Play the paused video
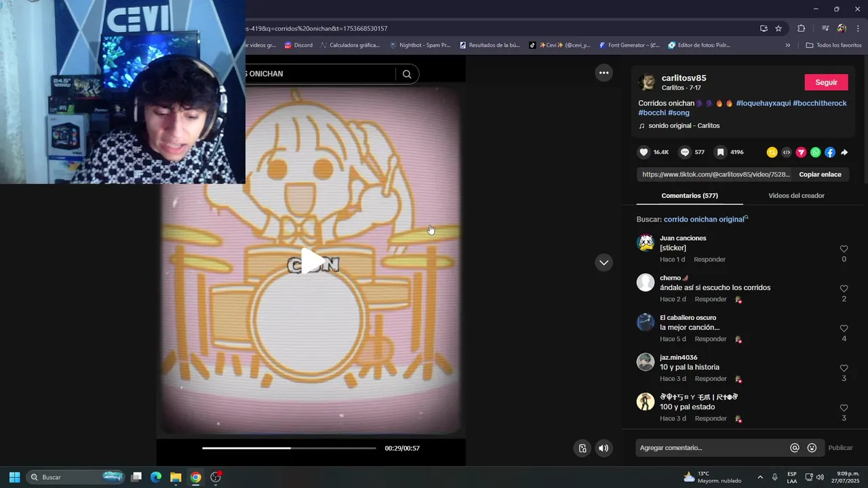 (x=312, y=262)
